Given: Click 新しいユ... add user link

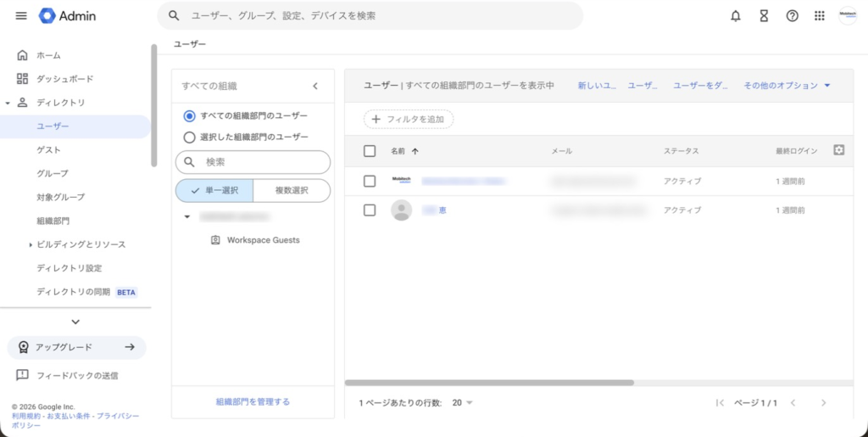Looking at the screenshot, I should click(598, 86).
